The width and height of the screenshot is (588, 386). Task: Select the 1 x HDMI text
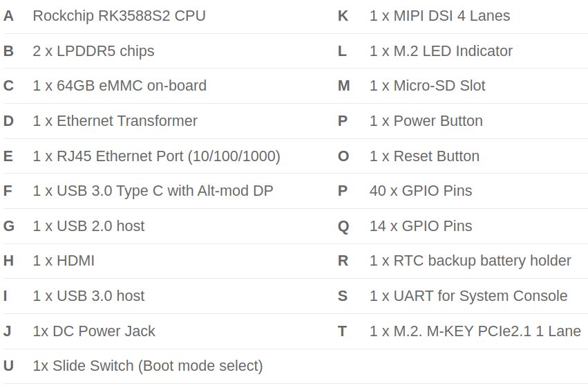pos(64,261)
